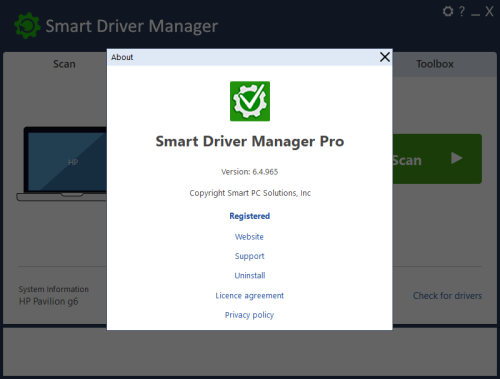This screenshot has height=379, width=500.
Task: Click the green gear logo in the header
Action: pos(27,26)
